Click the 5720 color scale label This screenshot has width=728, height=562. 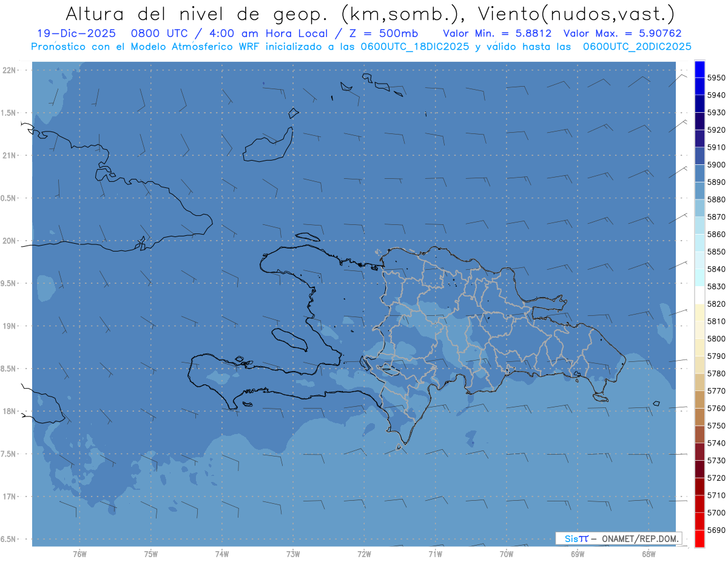pyautogui.click(x=716, y=478)
